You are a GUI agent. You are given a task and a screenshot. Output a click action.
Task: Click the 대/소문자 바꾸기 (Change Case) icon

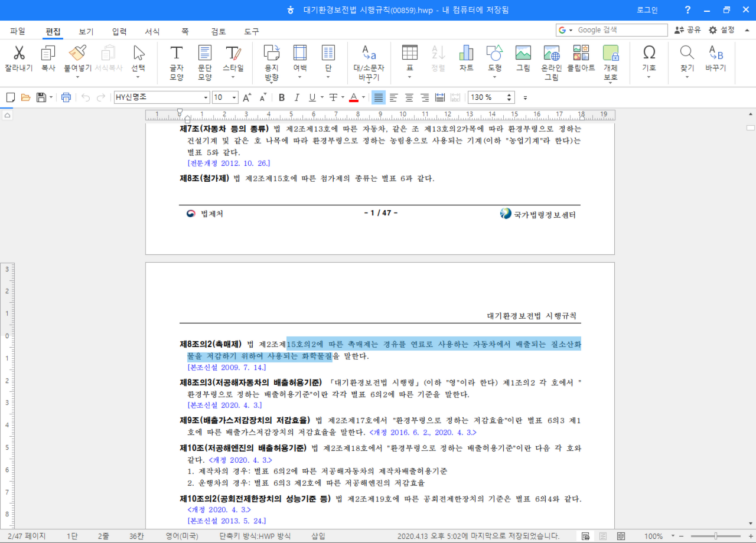(x=369, y=53)
